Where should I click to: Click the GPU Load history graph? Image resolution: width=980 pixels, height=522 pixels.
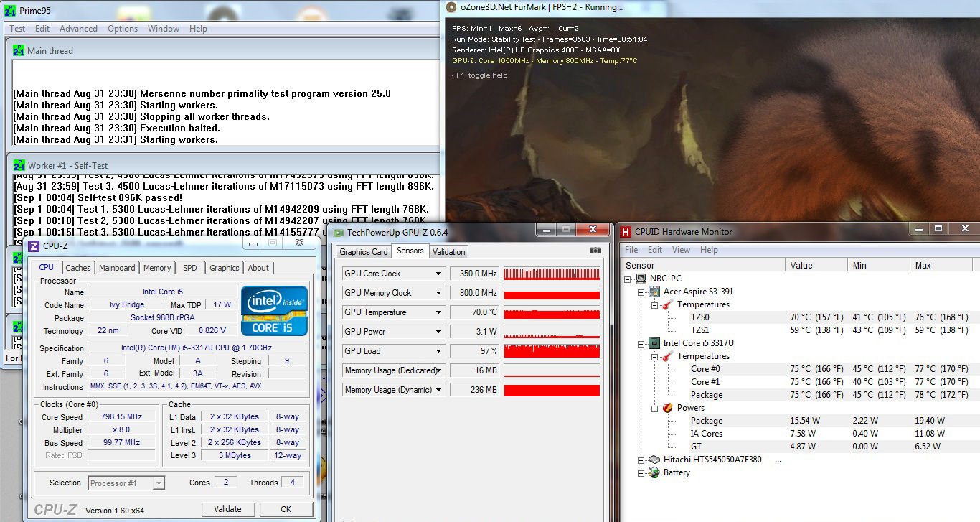point(552,351)
